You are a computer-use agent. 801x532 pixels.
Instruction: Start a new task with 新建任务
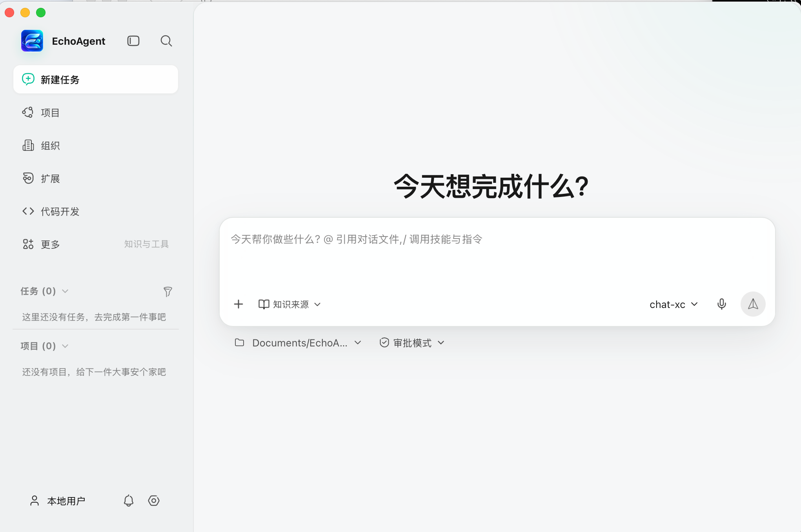coord(96,80)
